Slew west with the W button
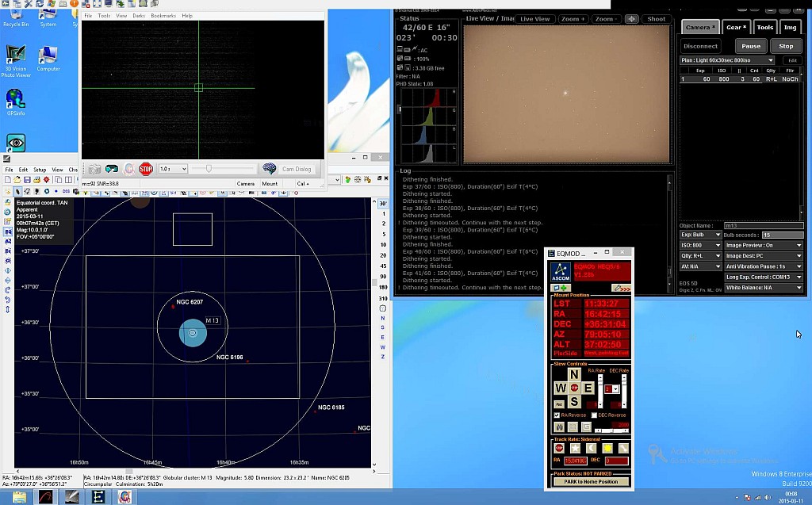 pos(560,388)
